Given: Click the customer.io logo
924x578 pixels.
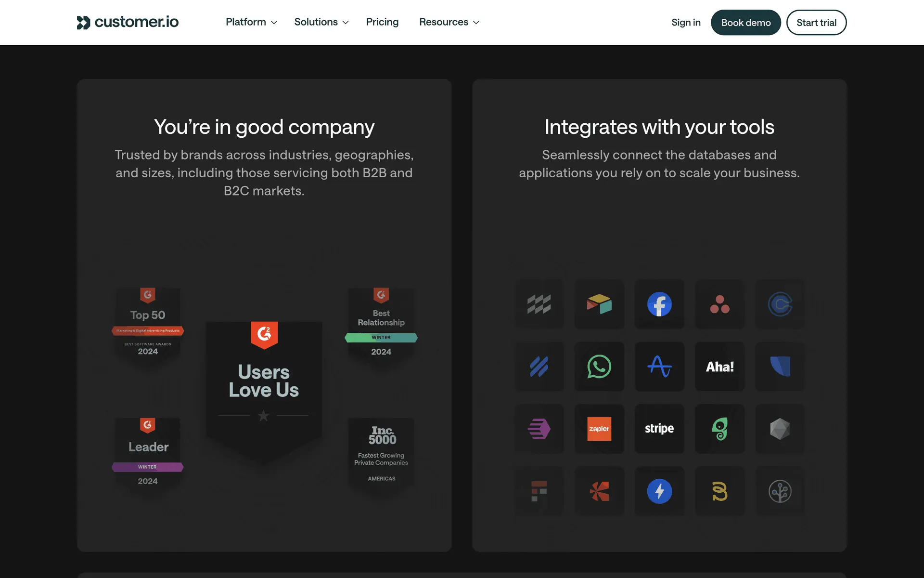Looking at the screenshot, I should (128, 22).
